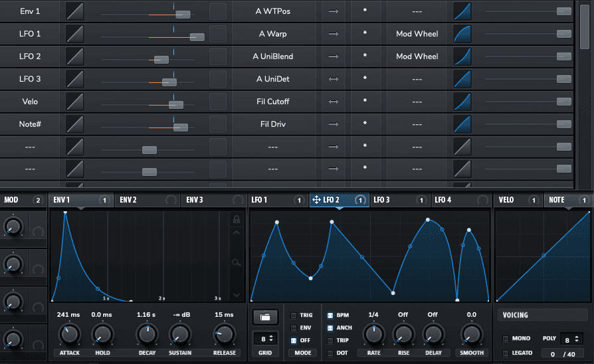
Task: Click the SUSTAIN knob
Action: click(180, 335)
